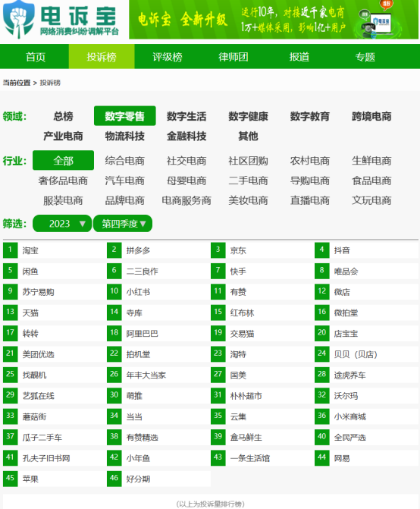This screenshot has height=509, width=420.
Task: Open rank 39 entry 盒马鲜生
Action: 262,437
